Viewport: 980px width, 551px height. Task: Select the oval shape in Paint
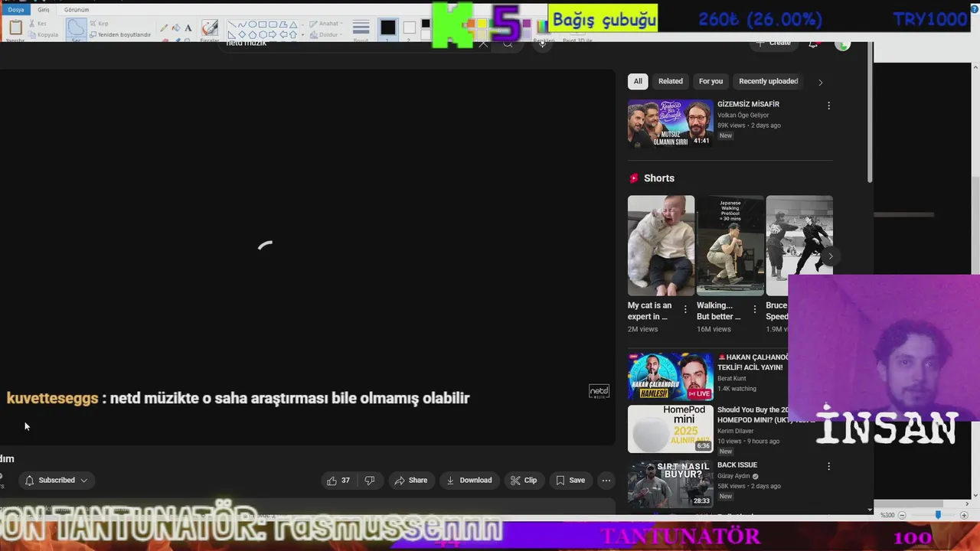click(x=253, y=24)
